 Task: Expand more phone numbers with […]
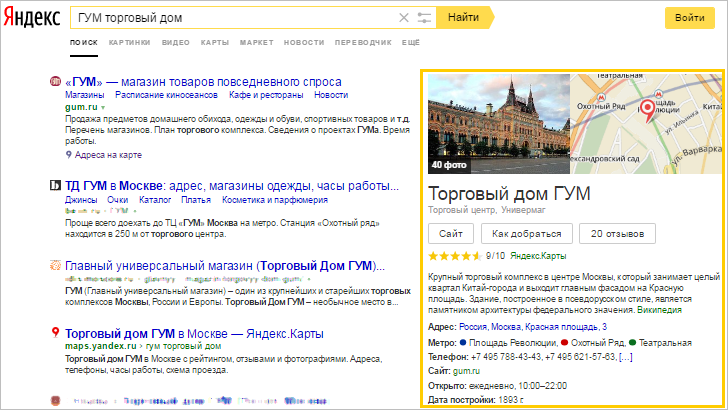coord(625,357)
